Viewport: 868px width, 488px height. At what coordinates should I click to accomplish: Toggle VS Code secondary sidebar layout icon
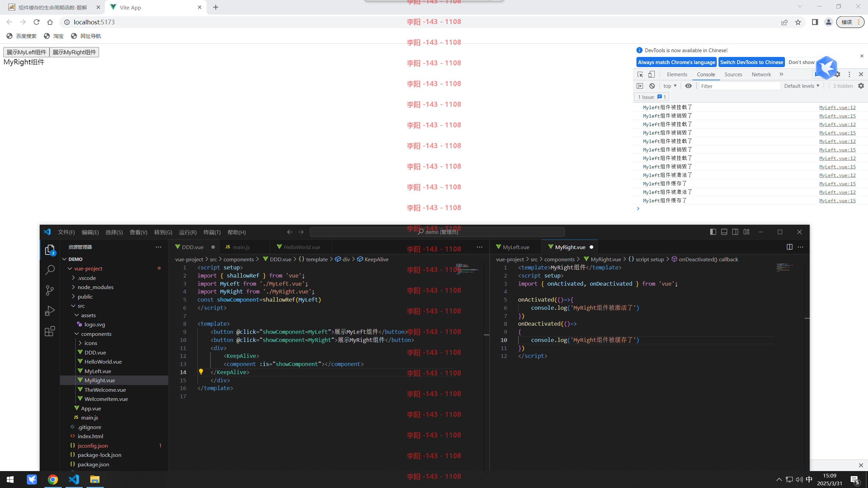coord(735,232)
